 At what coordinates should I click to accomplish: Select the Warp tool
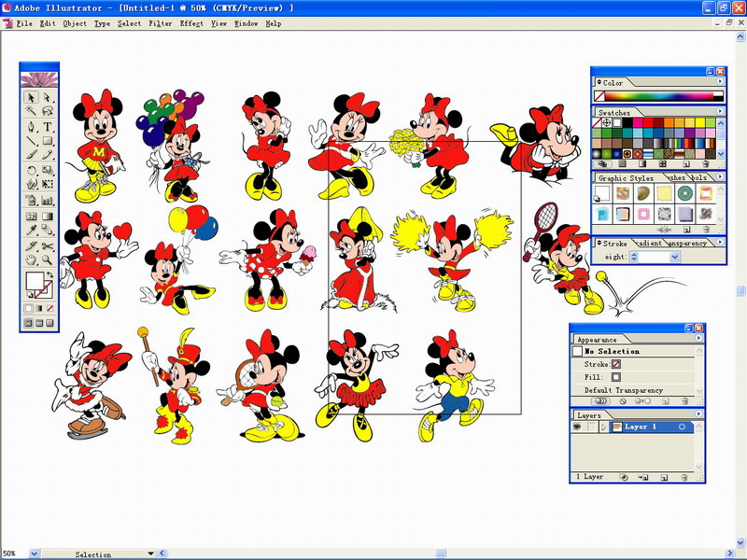(32, 184)
